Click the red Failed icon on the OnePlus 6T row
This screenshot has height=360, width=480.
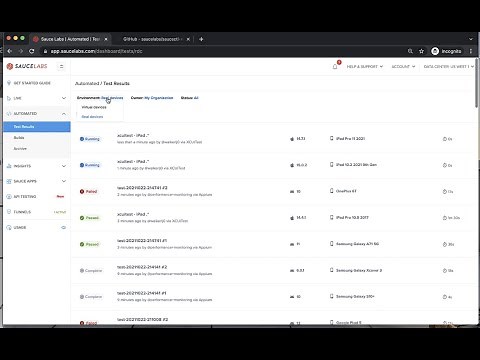[x=82, y=192]
